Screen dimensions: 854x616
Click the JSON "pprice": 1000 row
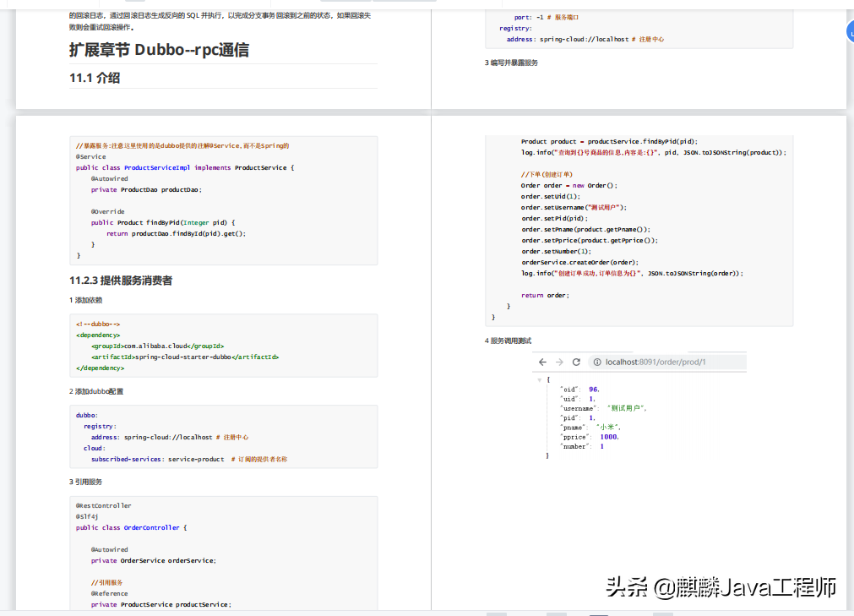click(x=590, y=437)
